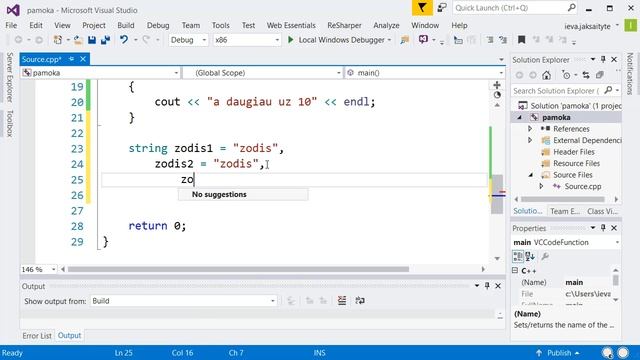Click the Open File toolbar icon
This screenshot has height=360, width=640.
click(78, 40)
